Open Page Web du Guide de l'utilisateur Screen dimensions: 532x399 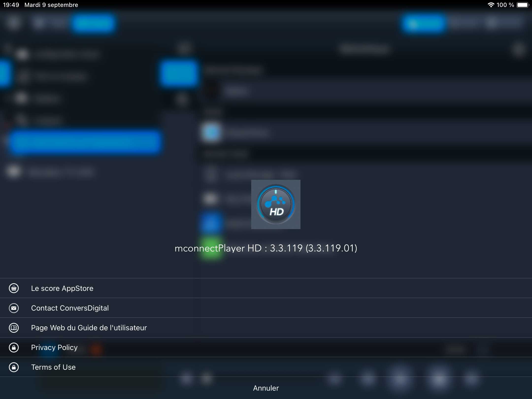click(x=266, y=328)
